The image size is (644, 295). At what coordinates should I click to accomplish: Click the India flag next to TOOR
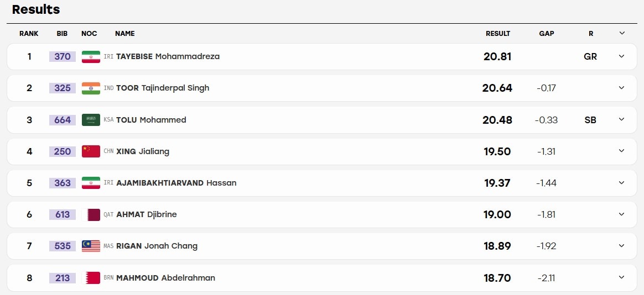91,88
